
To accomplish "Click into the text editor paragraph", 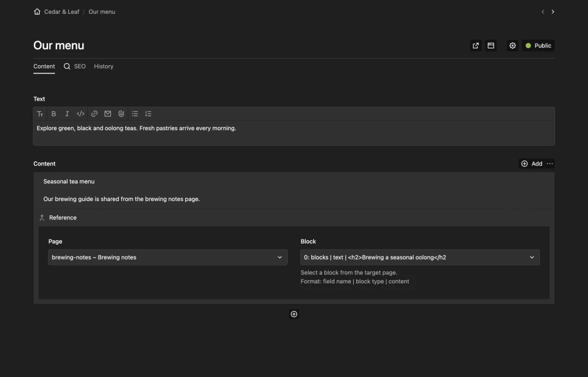I will (x=137, y=128).
